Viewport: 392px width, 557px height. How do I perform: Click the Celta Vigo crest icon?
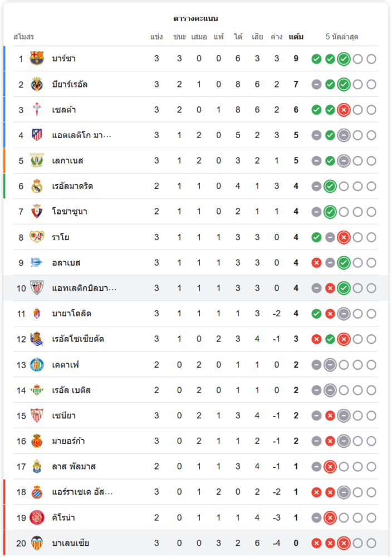[37, 110]
